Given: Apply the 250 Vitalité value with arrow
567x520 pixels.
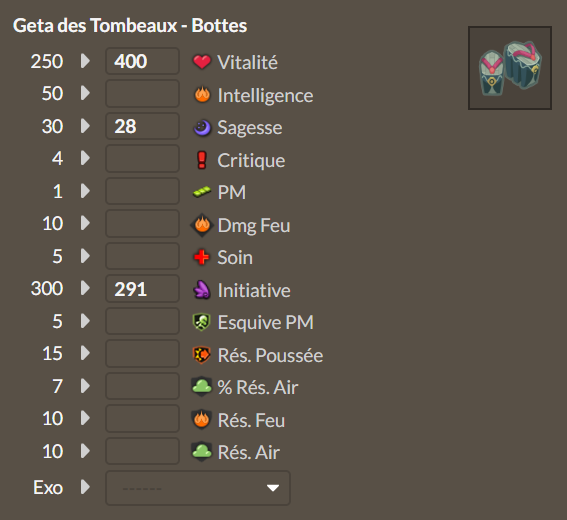Looking at the screenshot, I should coord(85,61).
